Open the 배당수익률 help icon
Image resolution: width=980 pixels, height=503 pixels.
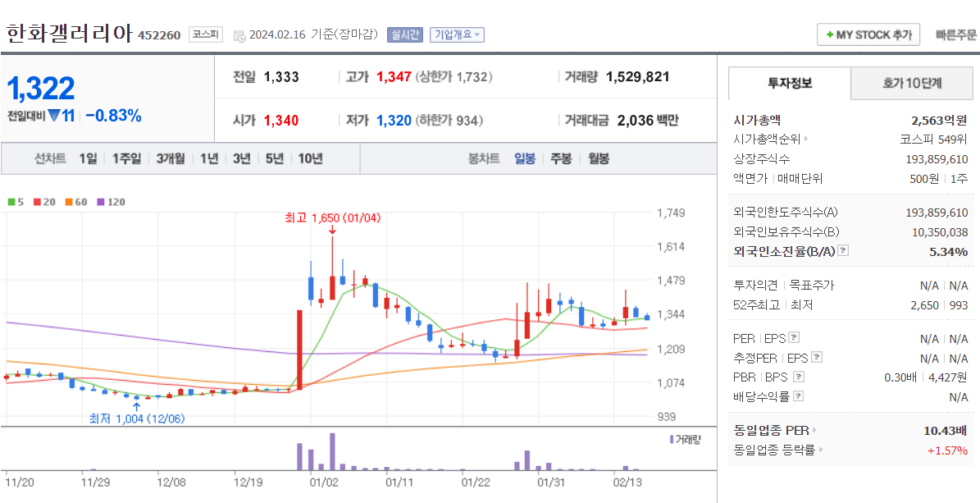[799, 396]
